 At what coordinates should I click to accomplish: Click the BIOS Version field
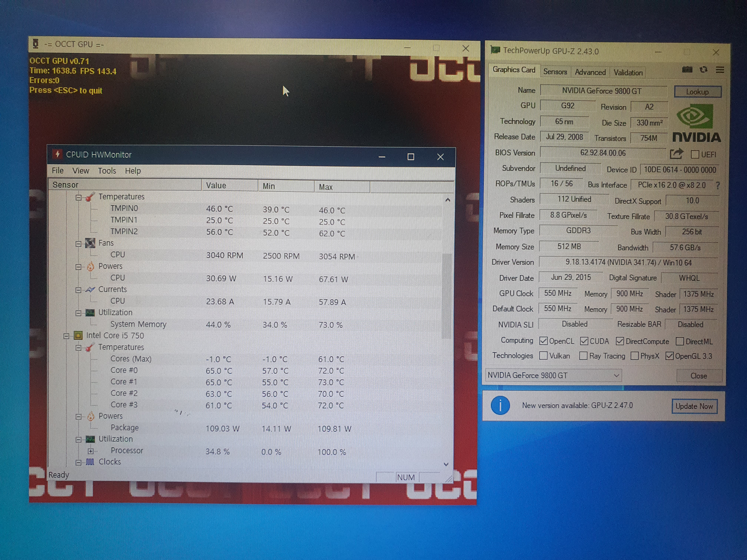pos(603,153)
